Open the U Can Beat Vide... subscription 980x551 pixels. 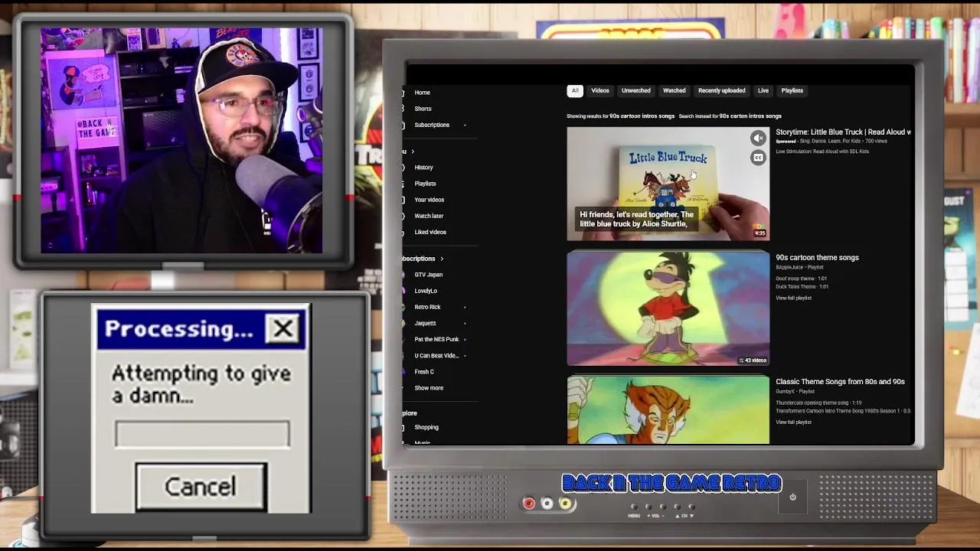[435, 356]
